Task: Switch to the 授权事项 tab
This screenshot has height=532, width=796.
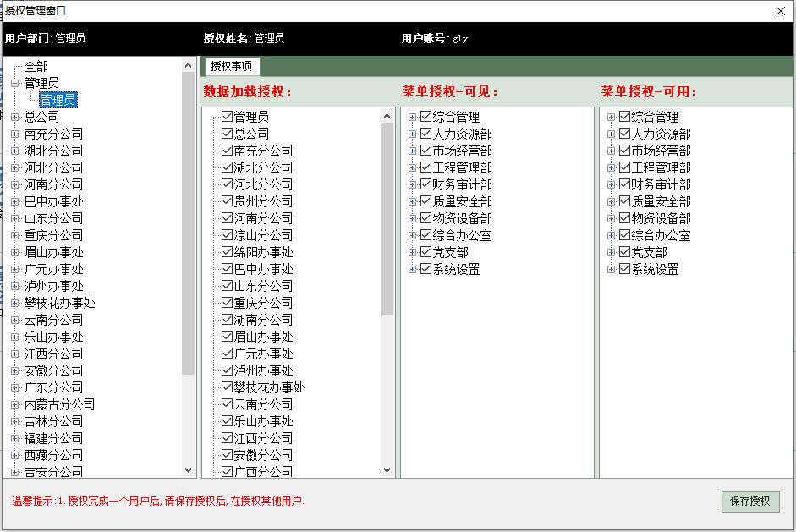Action: (232, 67)
